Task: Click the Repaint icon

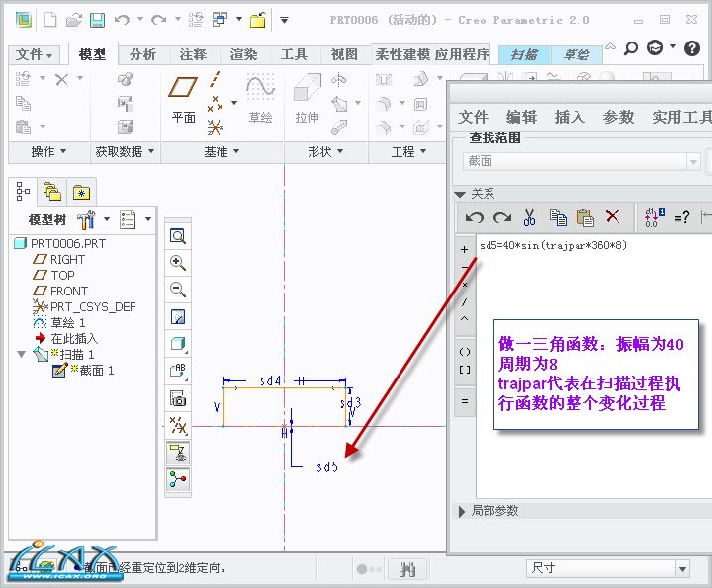Action: [178, 316]
